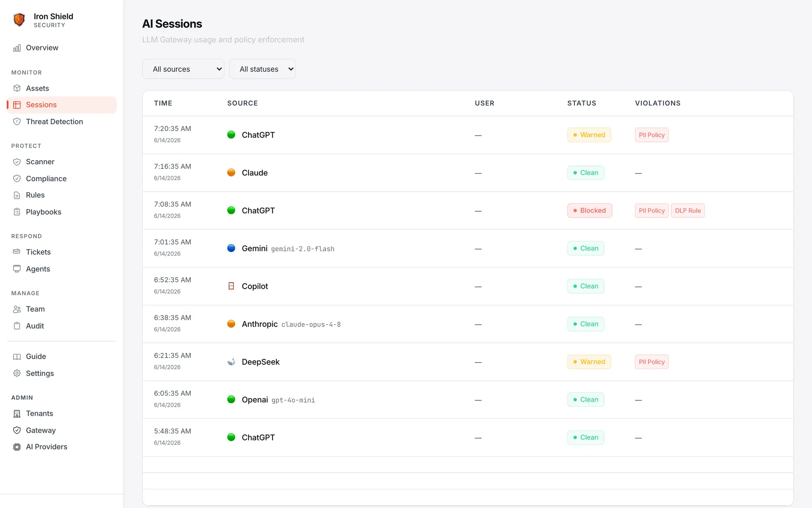Click the AI Providers chip icon
Image resolution: width=812 pixels, height=508 pixels.
(17, 447)
